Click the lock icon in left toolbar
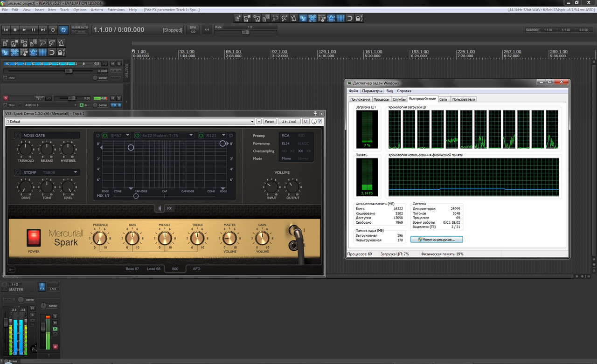 (x=61, y=52)
